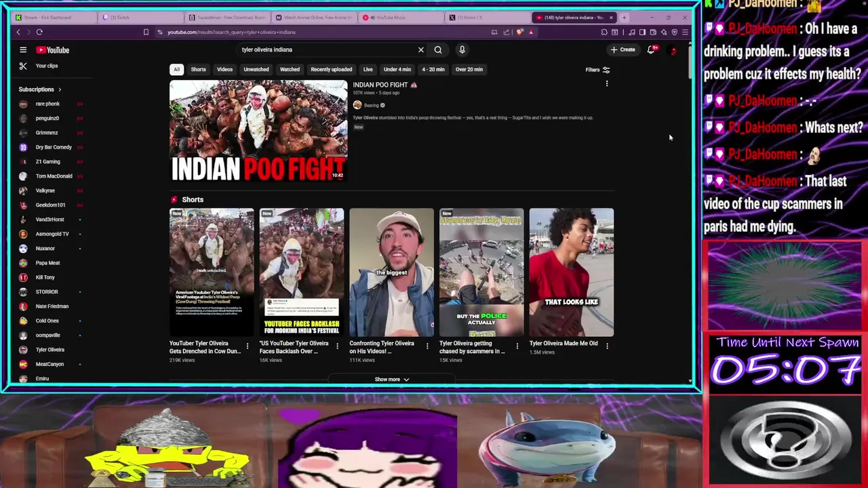Image resolution: width=868 pixels, height=488 pixels.
Task: Close the YouTube search results browser tab
Action: tap(611, 18)
